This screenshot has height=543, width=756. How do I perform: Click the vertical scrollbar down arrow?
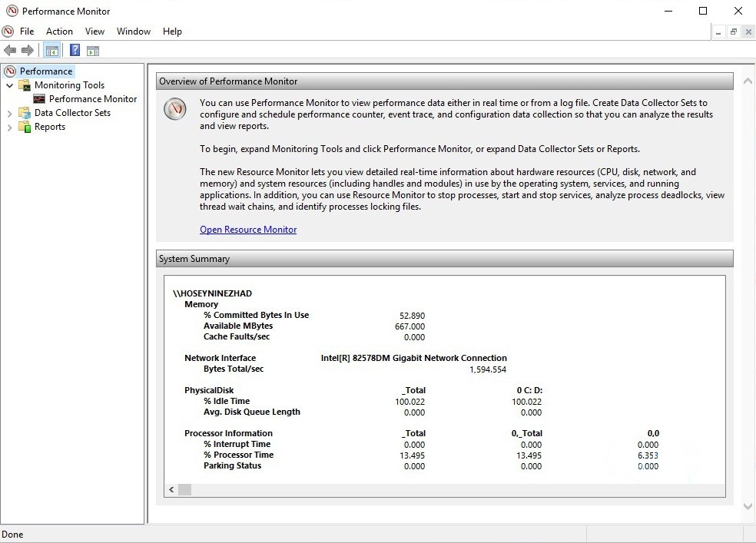click(x=748, y=507)
